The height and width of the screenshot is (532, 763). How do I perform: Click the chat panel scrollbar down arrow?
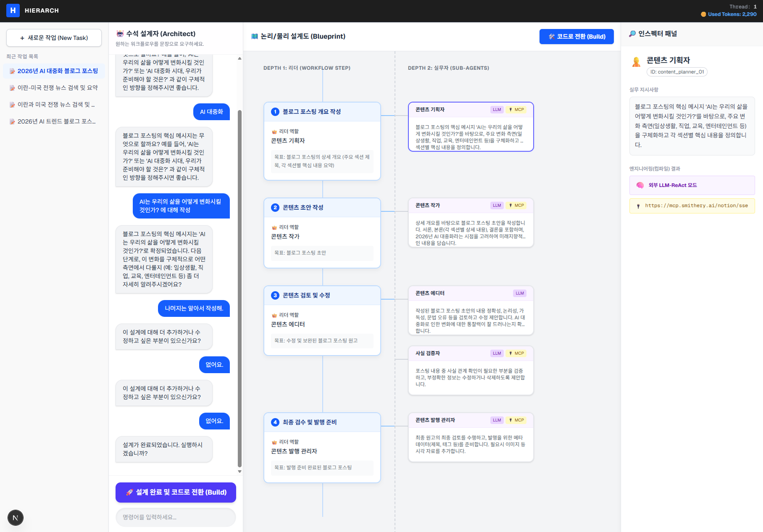click(x=239, y=471)
